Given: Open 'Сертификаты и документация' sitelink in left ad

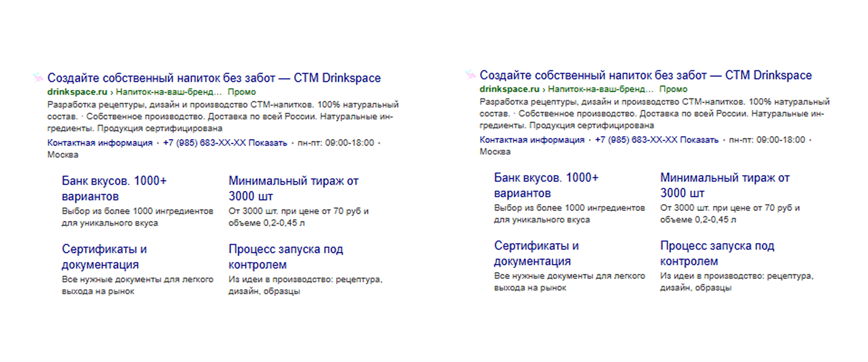Looking at the screenshot, I should (104, 257).
